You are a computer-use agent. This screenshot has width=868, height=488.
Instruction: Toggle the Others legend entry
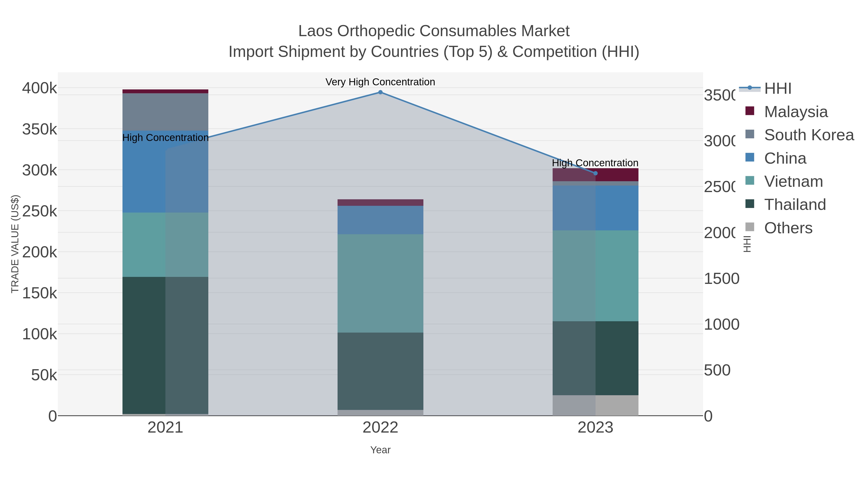[x=779, y=228]
